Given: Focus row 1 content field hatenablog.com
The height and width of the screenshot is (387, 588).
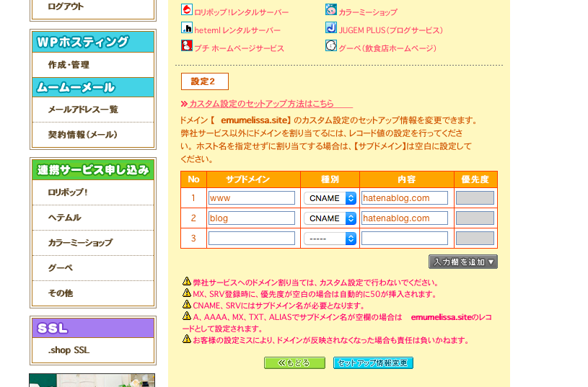Looking at the screenshot, I should 405,198.
